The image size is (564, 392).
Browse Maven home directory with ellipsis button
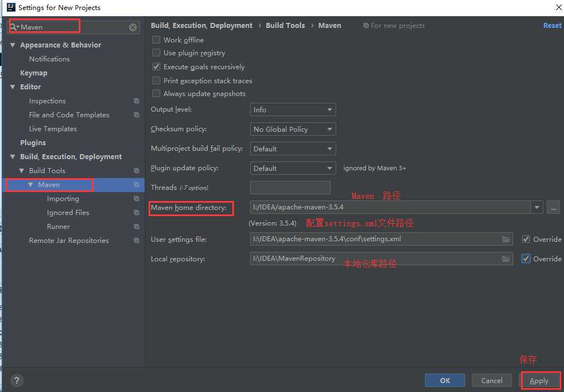pos(553,208)
